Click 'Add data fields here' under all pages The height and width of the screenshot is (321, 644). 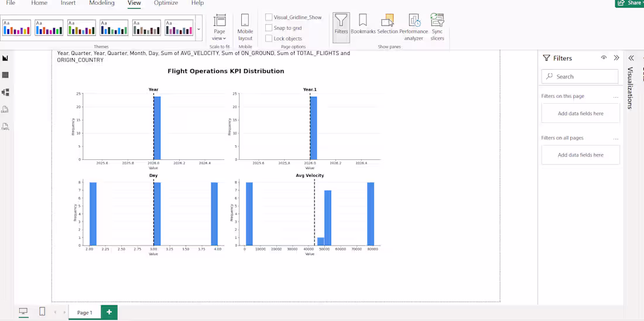point(580,155)
